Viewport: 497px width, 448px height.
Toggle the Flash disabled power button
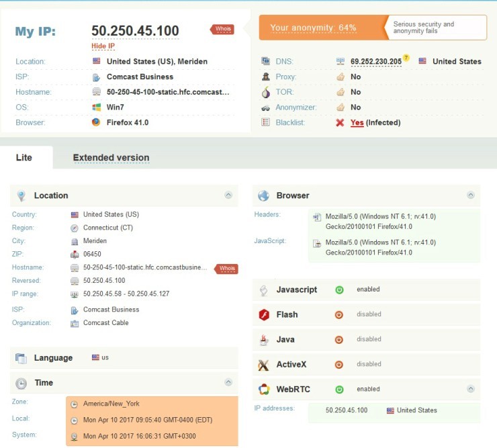click(x=339, y=314)
